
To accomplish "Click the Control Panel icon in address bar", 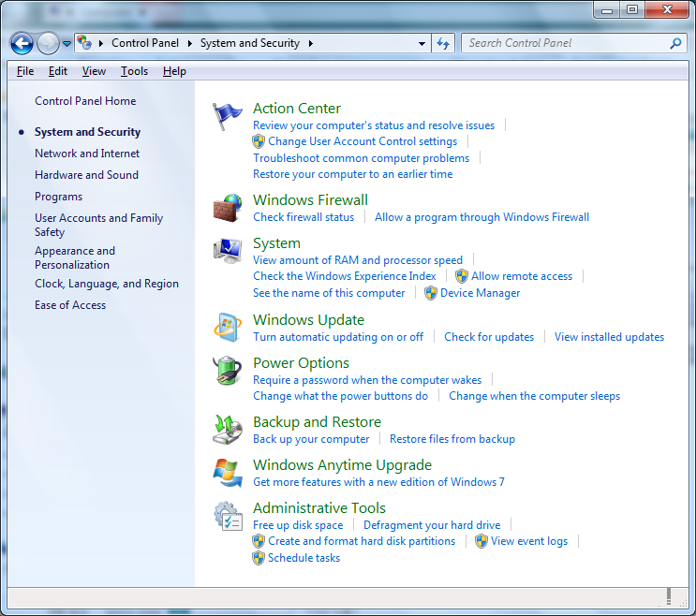I will [84, 42].
